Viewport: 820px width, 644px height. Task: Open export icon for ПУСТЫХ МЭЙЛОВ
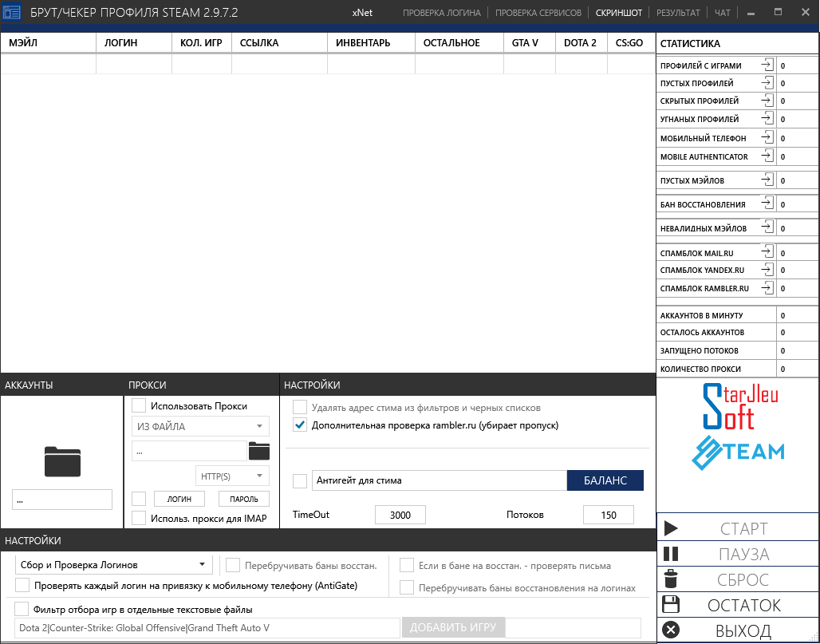[767, 180]
